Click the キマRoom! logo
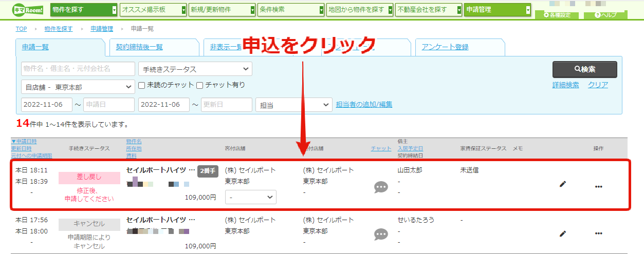644x254 pixels. (x=28, y=9)
